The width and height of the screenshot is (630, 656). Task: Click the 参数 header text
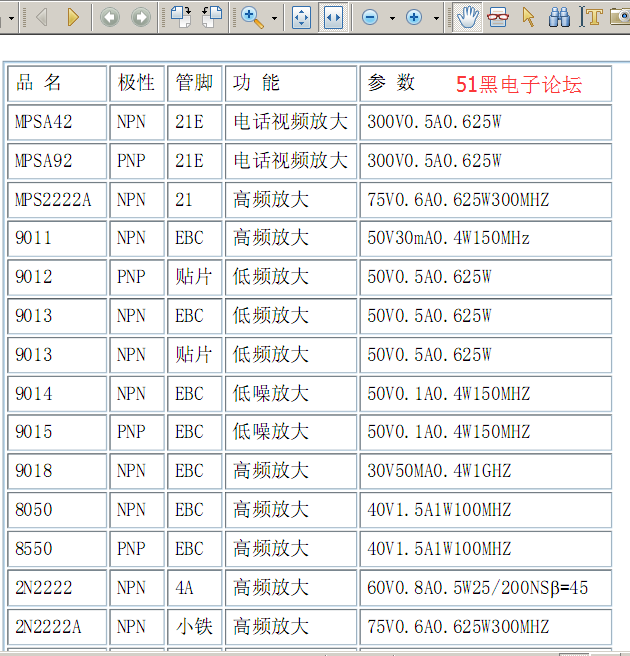click(x=391, y=82)
